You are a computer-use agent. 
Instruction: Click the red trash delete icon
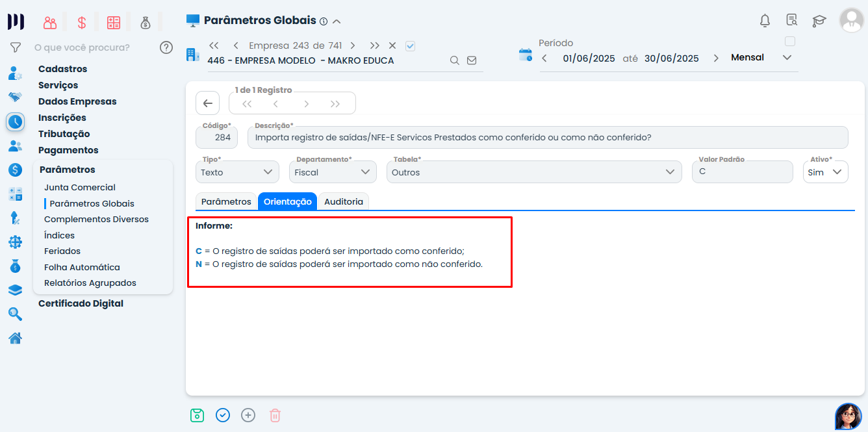pos(275,415)
